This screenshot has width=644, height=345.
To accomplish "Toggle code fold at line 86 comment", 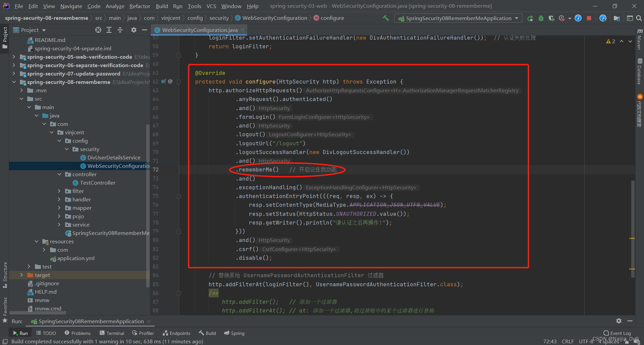I will pos(179,293).
